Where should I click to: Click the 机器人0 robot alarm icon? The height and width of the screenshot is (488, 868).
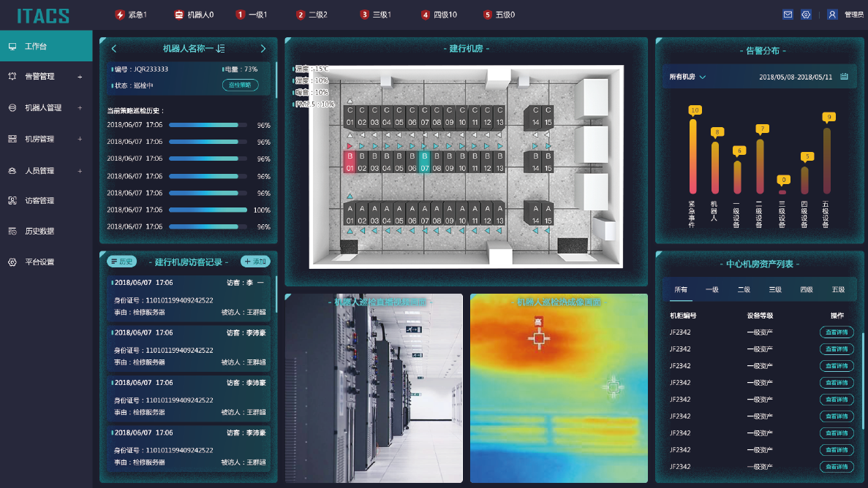(x=179, y=15)
